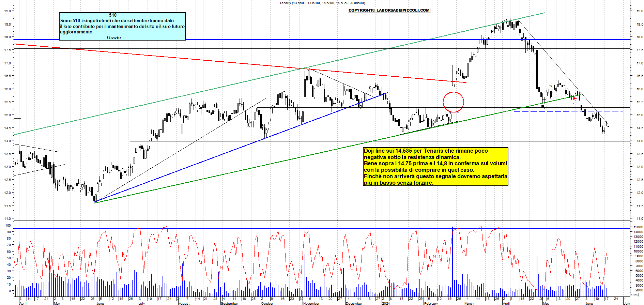Click the 90 level on the oscillator axis
Viewport: 644px width, 305px height.
9,232
